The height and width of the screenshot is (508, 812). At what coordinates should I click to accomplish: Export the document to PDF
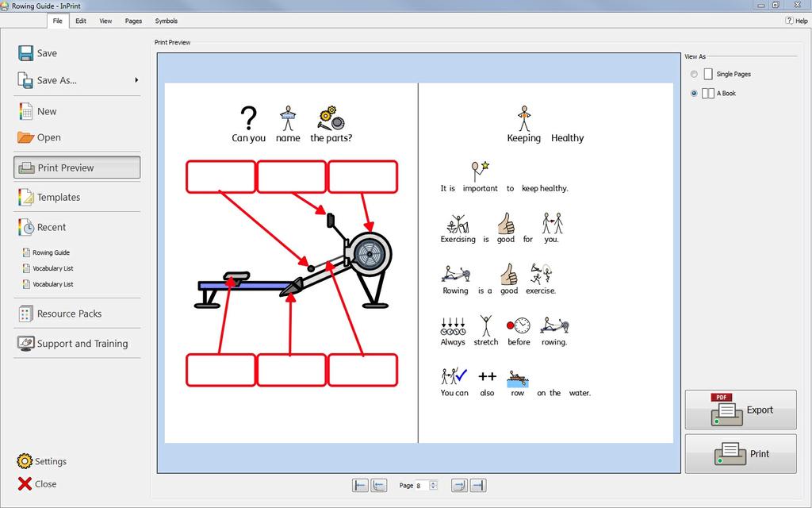[x=741, y=410]
